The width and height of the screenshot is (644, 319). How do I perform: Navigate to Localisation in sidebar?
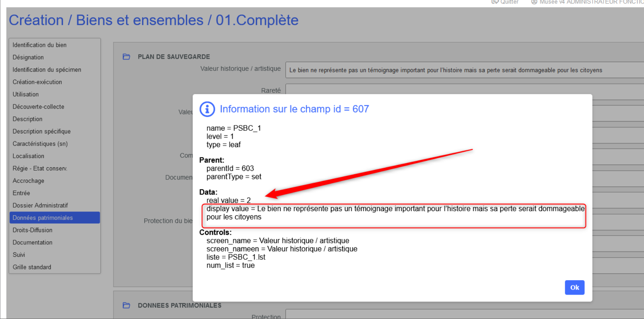(x=29, y=156)
